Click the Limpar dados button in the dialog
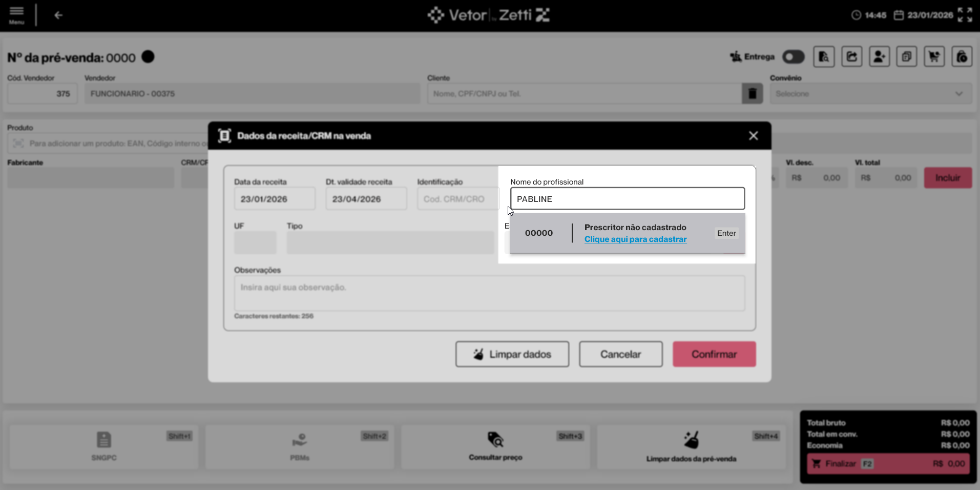 pos(512,354)
